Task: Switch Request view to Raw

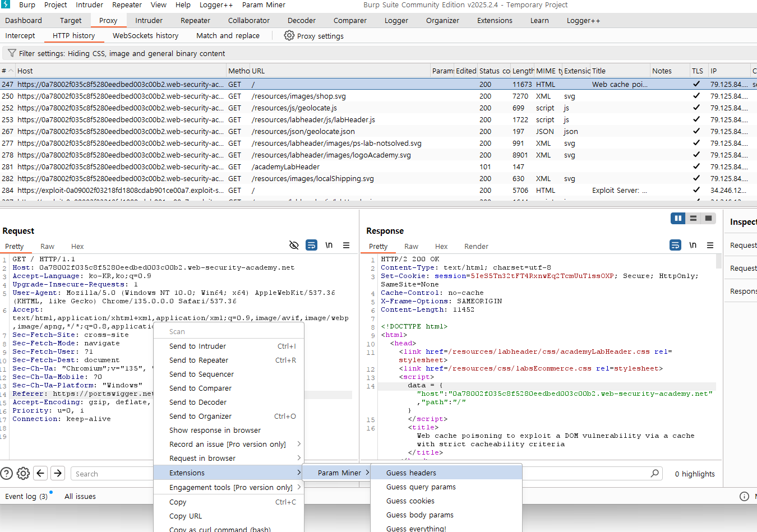Action: pos(47,246)
